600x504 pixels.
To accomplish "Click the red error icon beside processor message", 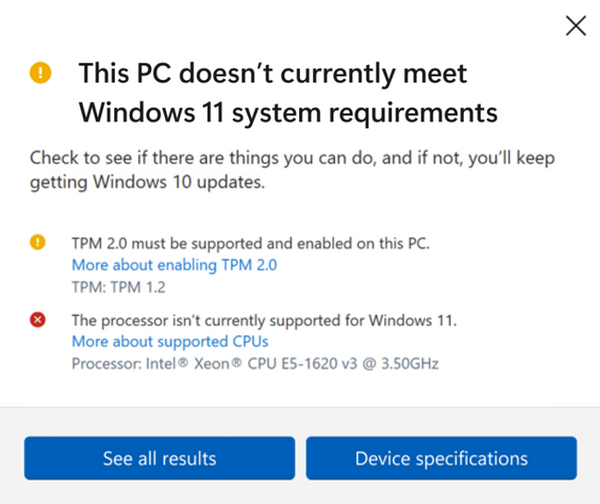I will click(x=39, y=320).
